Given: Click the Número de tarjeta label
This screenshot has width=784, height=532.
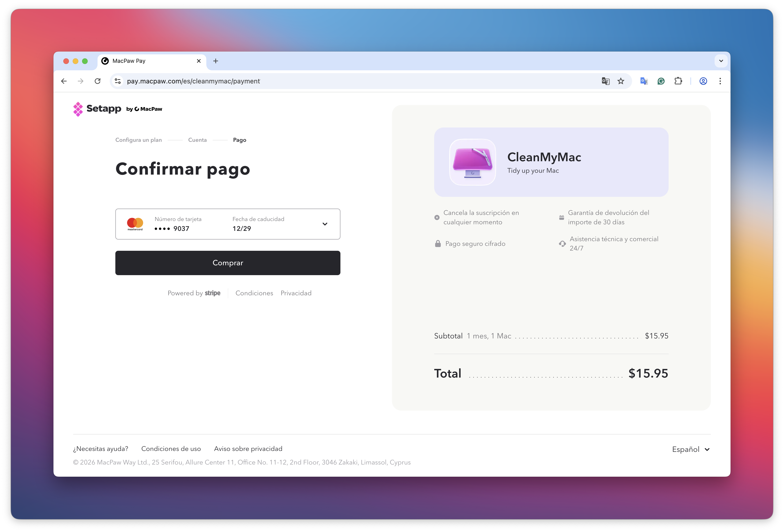Looking at the screenshot, I should coord(178,219).
